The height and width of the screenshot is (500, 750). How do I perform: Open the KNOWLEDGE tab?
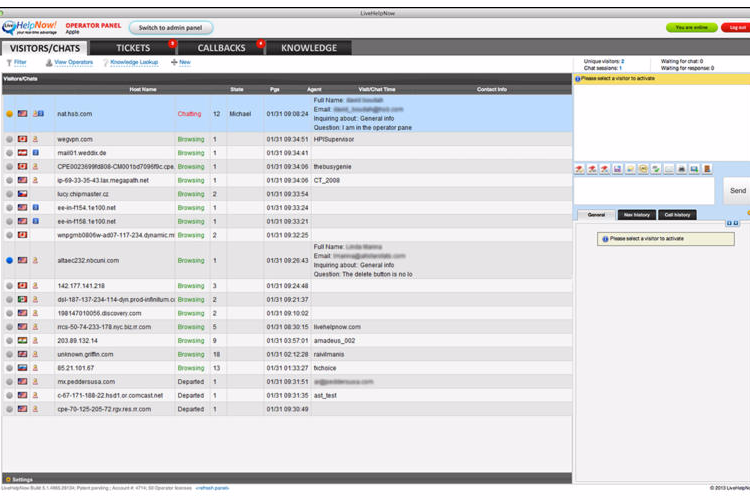coord(309,48)
